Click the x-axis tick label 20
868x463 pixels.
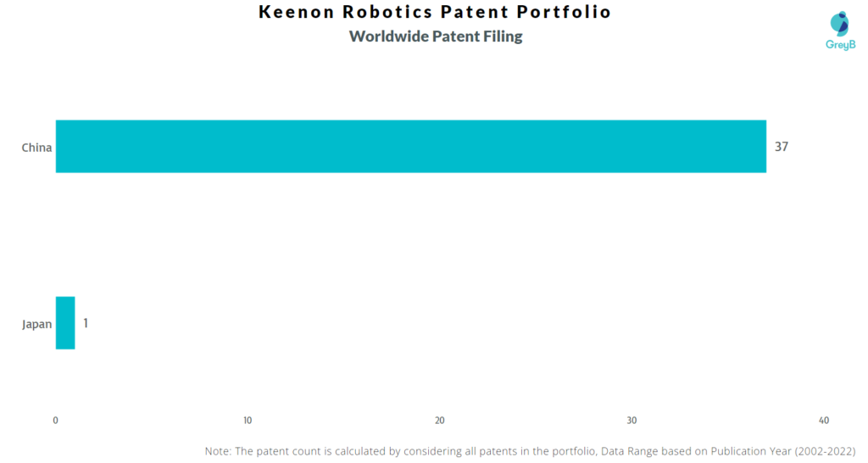pyautogui.click(x=440, y=421)
